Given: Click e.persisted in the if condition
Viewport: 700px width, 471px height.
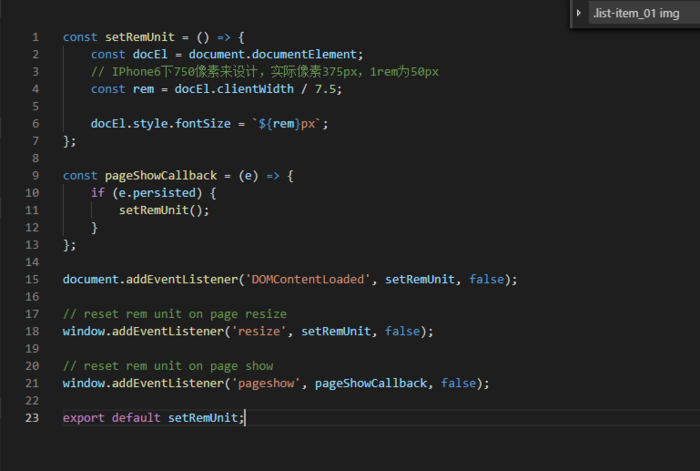Looking at the screenshot, I should pyautogui.click(x=157, y=193).
